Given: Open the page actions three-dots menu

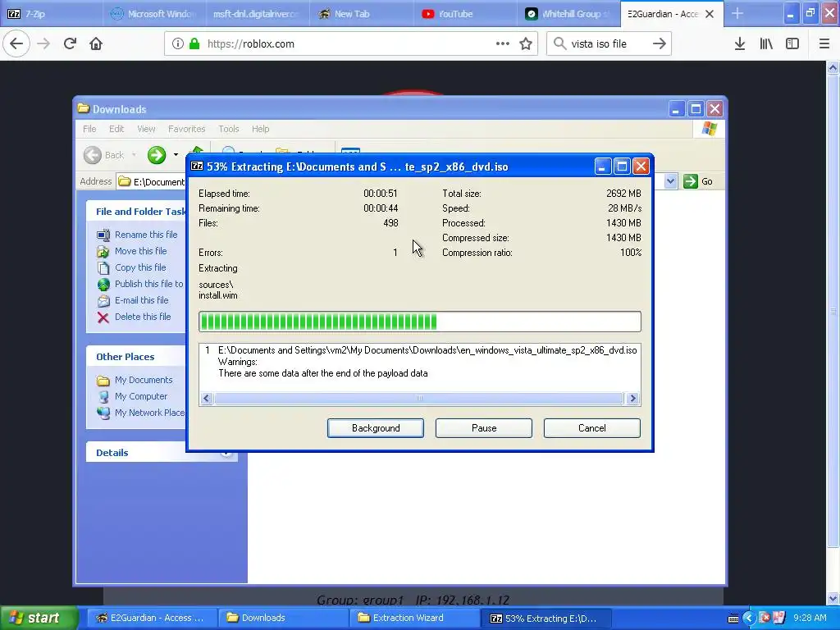Looking at the screenshot, I should (x=503, y=43).
